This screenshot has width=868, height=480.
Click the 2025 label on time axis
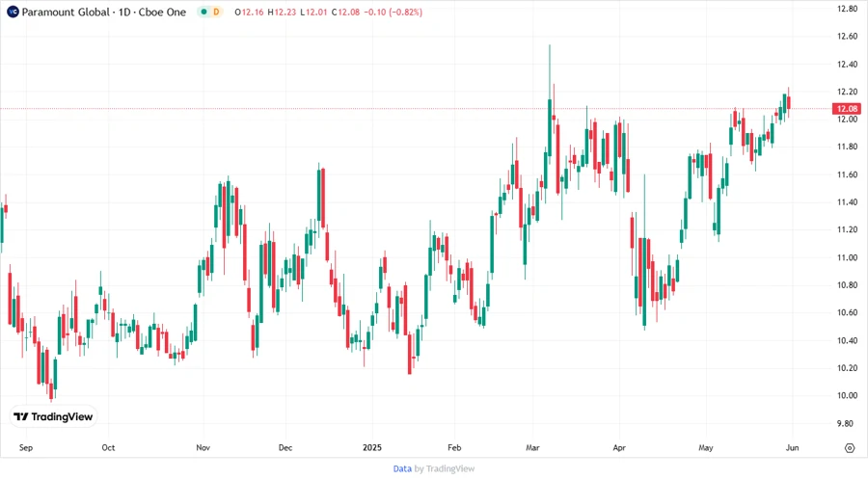(x=372, y=447)
